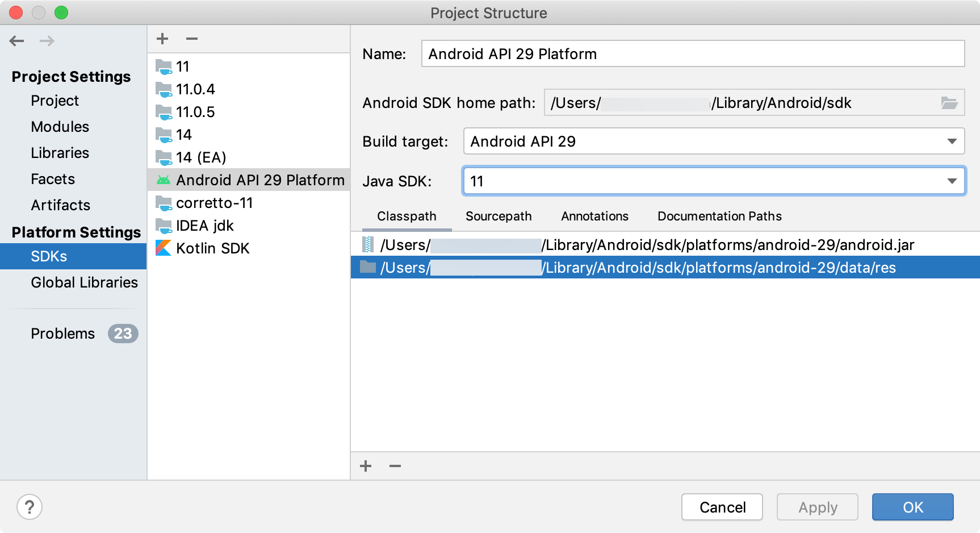This screenshot has height=533, width=980.
Task: Click the Cancel button
Action: click(722, 507)
